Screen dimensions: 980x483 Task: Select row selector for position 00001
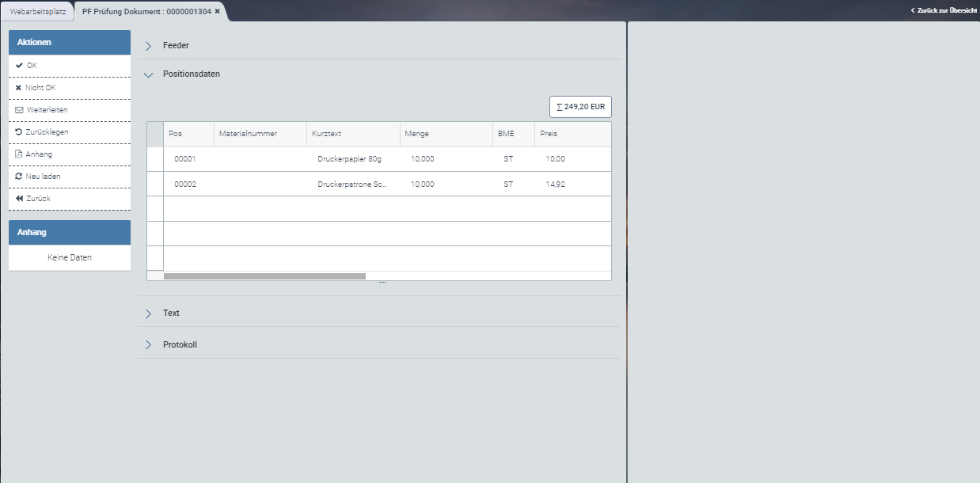coord(155,159)
